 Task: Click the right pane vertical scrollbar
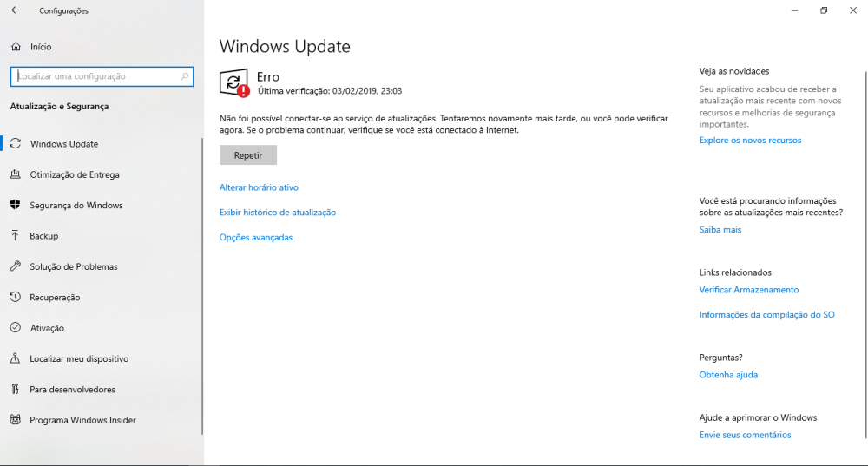click(x=865, y=254)
